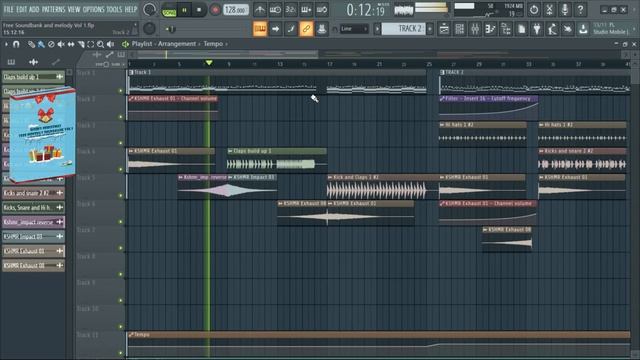Select 'Kshmr_impact reverse' in picker
Image resolution: width=640 pixels, height=360 pixels.
pyautogui.click(x=33, y=222)
